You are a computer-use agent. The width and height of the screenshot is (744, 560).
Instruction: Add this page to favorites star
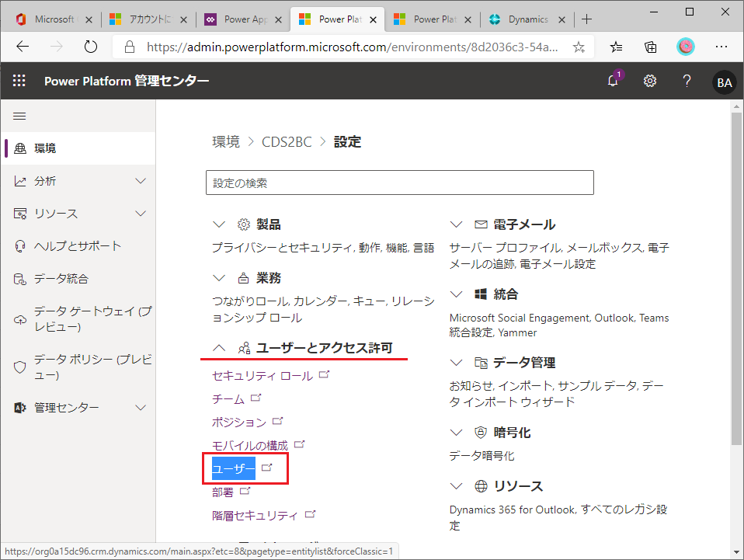[x=579, y=47]
